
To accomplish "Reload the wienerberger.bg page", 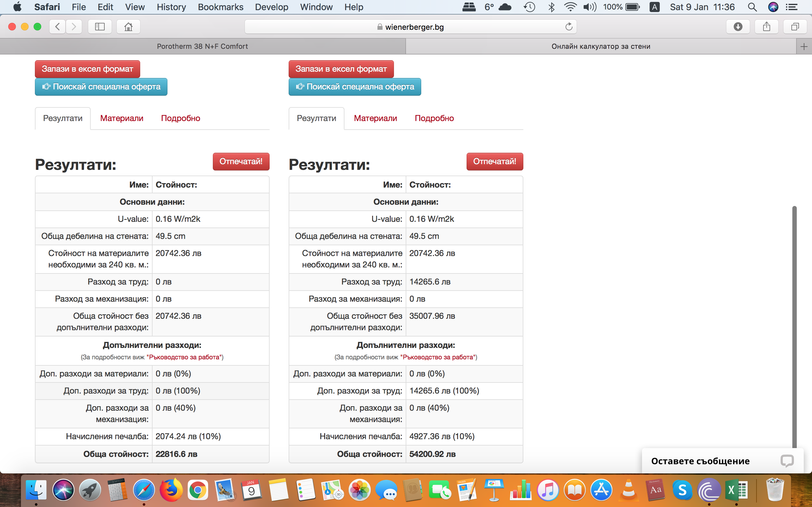I will pos(568,27).
